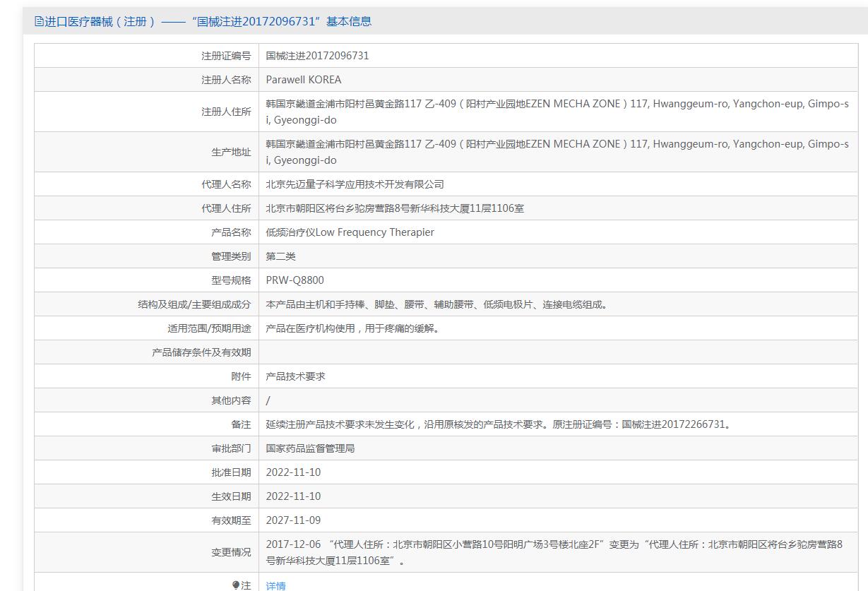Click the 有效期至 label
The height and width of the screenshot is (591, 868).
point(231,520)
